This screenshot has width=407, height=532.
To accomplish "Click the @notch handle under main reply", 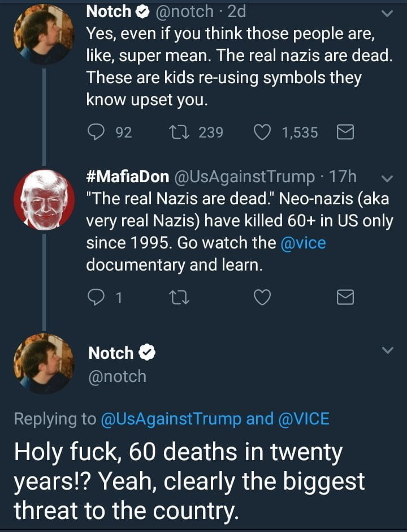I will tap(117, 376).
